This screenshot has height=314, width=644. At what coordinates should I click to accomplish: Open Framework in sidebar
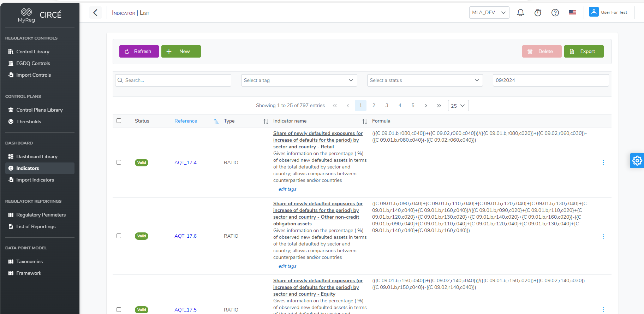40,273
